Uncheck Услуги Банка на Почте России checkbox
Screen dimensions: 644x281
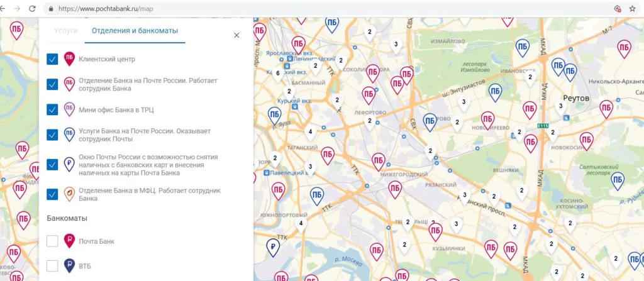coord(52,135)
